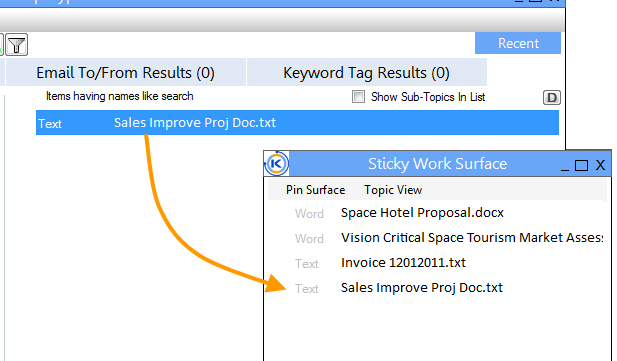Enable Show Sub-Topics In List checkbox

tap(358, 96)
